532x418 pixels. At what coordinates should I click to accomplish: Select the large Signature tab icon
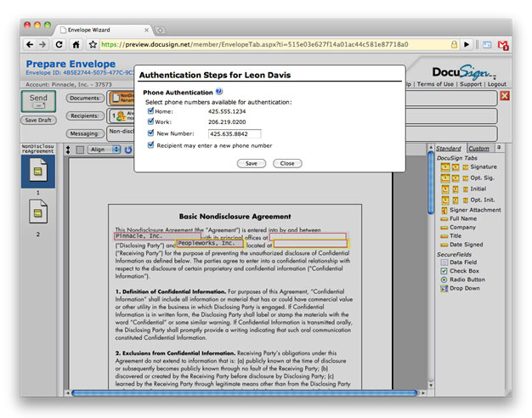445,167
